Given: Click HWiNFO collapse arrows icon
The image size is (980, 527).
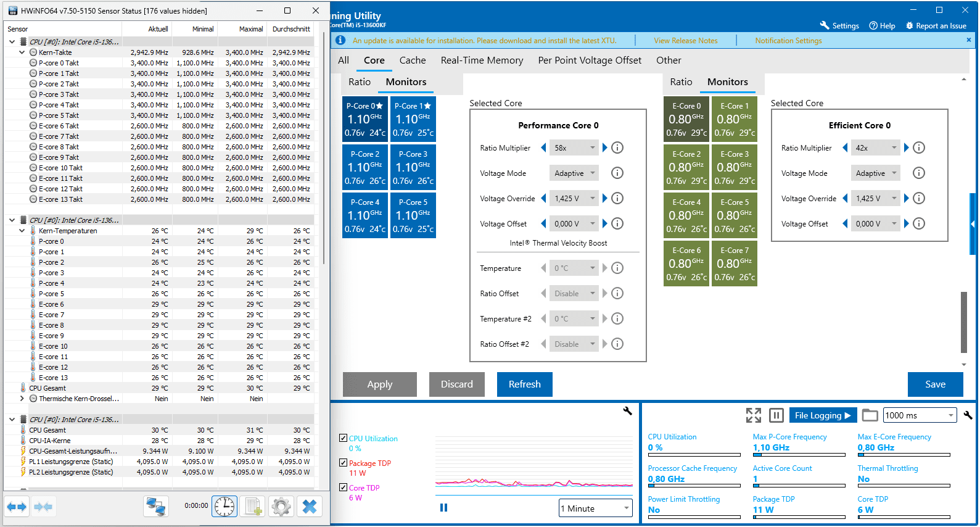Looking at the screenshot, I should pyautogui.click(x=43, y=507).
